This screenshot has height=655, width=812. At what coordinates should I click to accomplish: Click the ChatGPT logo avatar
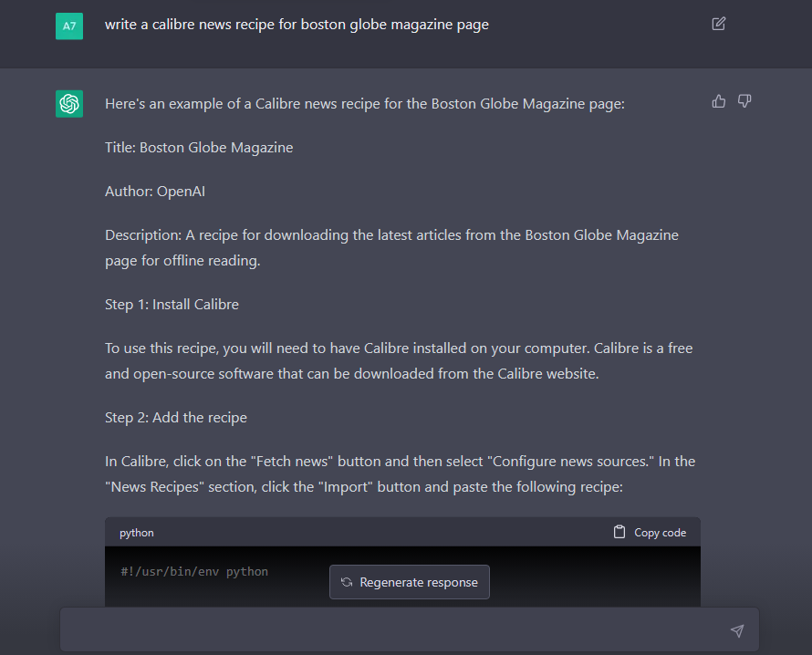pos(69,104)
